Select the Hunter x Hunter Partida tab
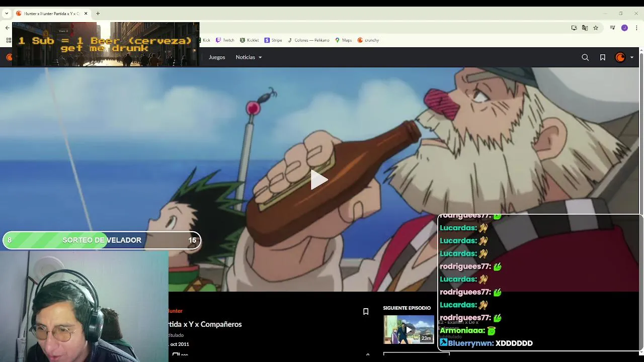The image size is (644, 362). pyautogui.click(x=52, y=14)
